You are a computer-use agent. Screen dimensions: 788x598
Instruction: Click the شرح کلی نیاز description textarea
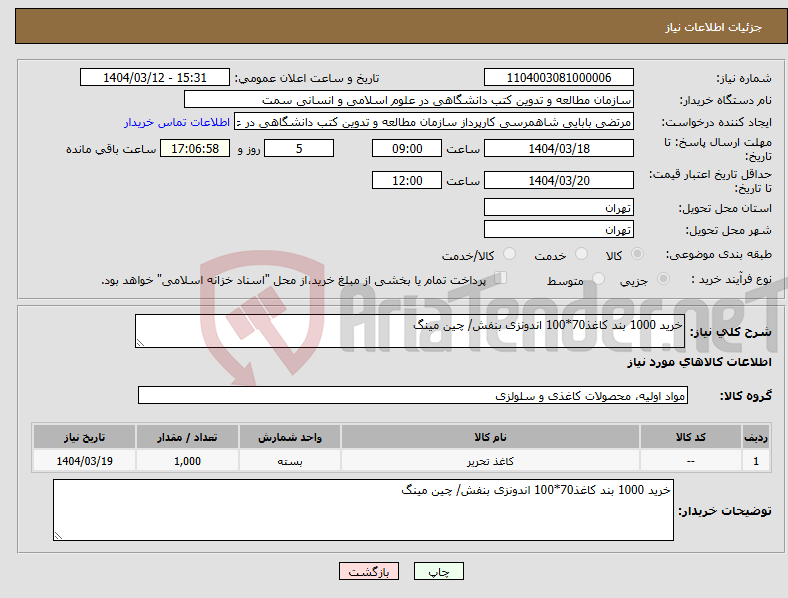(410, 331)
